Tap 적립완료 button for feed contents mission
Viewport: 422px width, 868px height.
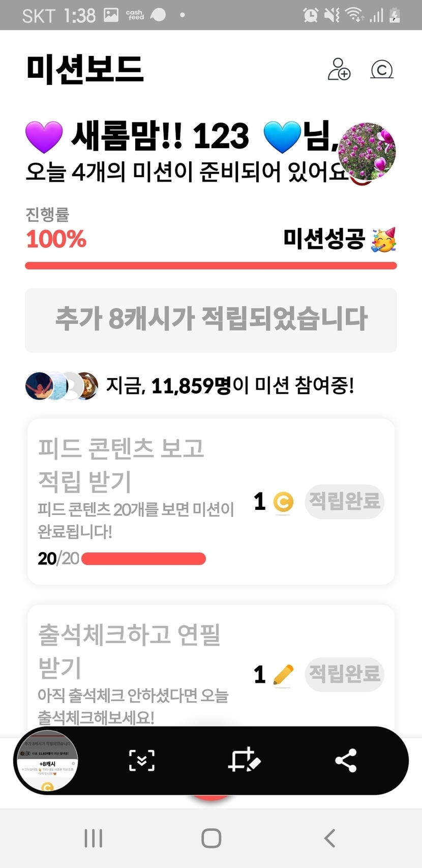(x=344, y=502)
